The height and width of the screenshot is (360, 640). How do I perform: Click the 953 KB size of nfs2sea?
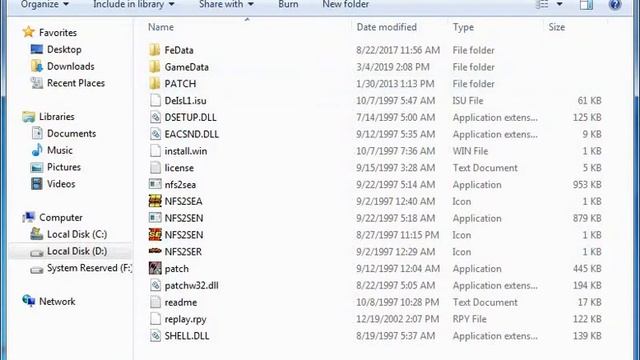coord(587,184)
